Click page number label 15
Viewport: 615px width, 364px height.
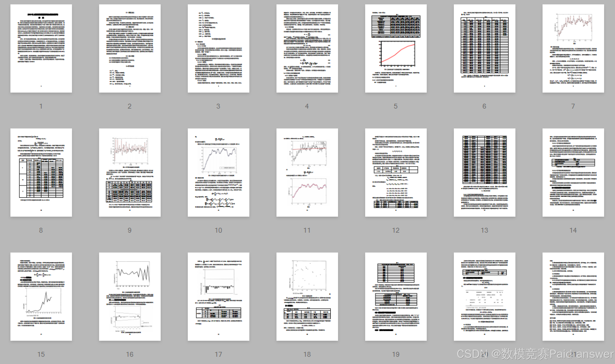[x=41, y=355]
